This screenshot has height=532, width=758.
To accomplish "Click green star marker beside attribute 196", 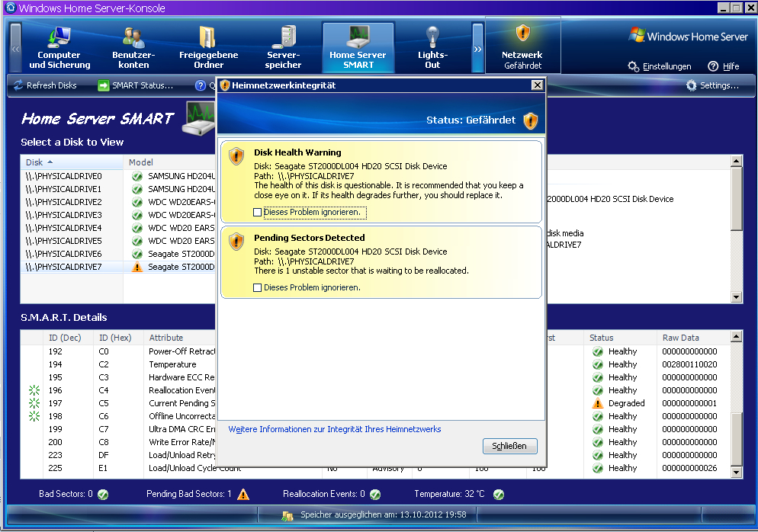I will (34, 390).
